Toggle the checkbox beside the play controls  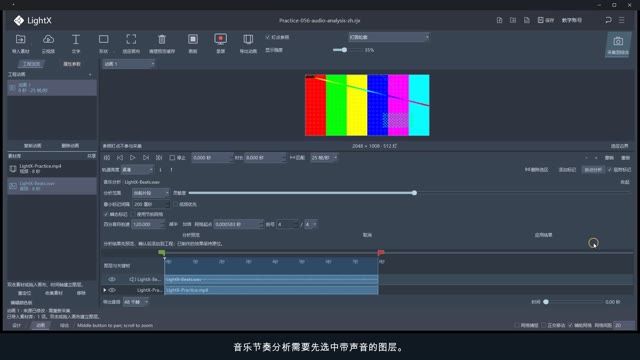pyautogui.click(x=172, y=158)
